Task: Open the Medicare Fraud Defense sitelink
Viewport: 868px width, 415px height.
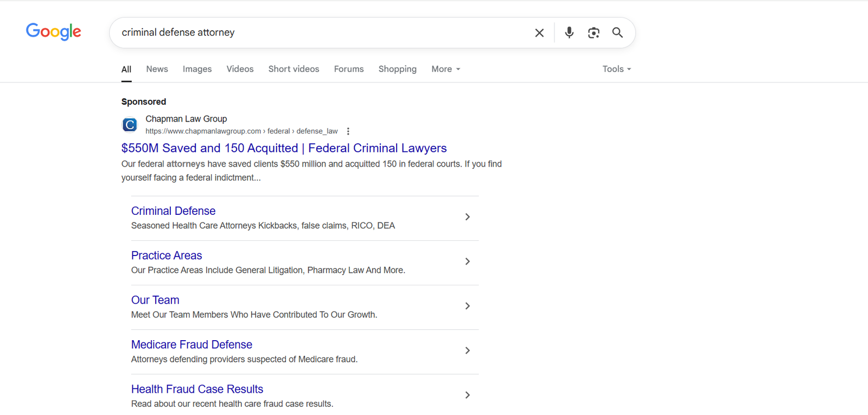Action: click(192, 344)
